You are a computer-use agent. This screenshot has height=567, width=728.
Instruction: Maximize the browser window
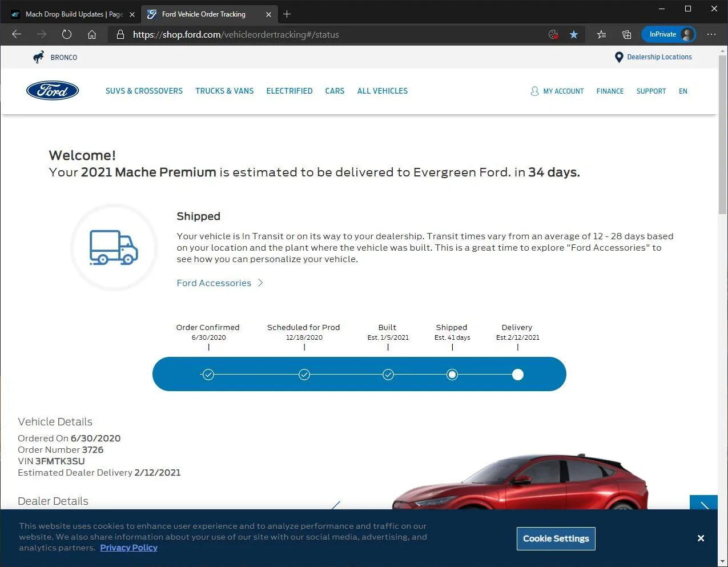[688, 9]
